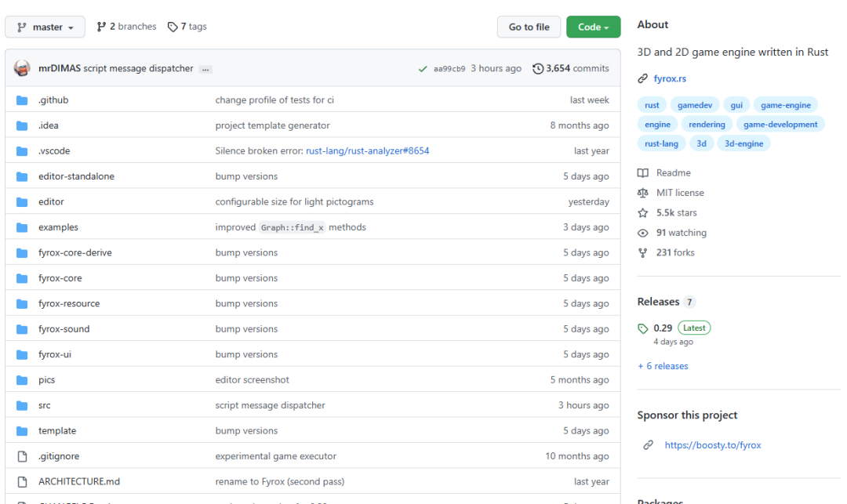
Task: Open the master branch selector
Action: tap(45, 26)
